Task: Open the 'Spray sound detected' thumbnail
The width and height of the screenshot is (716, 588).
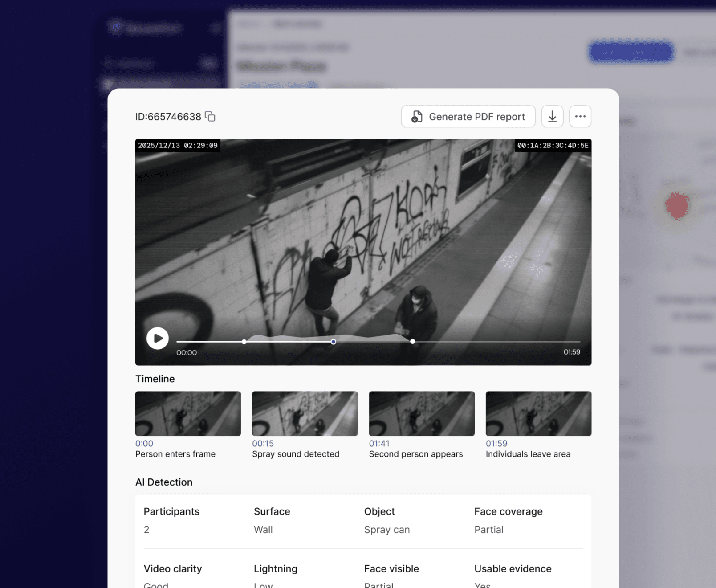Action: (305, 413)
